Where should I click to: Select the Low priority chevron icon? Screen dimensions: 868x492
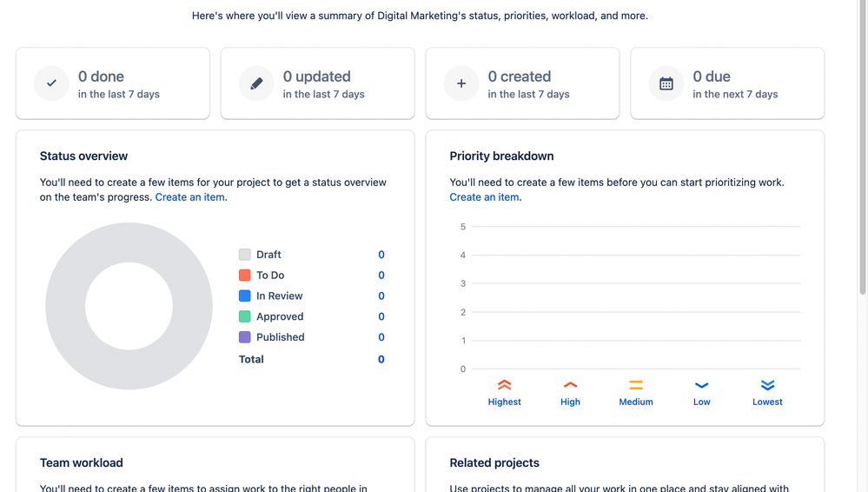coord(701,385)
